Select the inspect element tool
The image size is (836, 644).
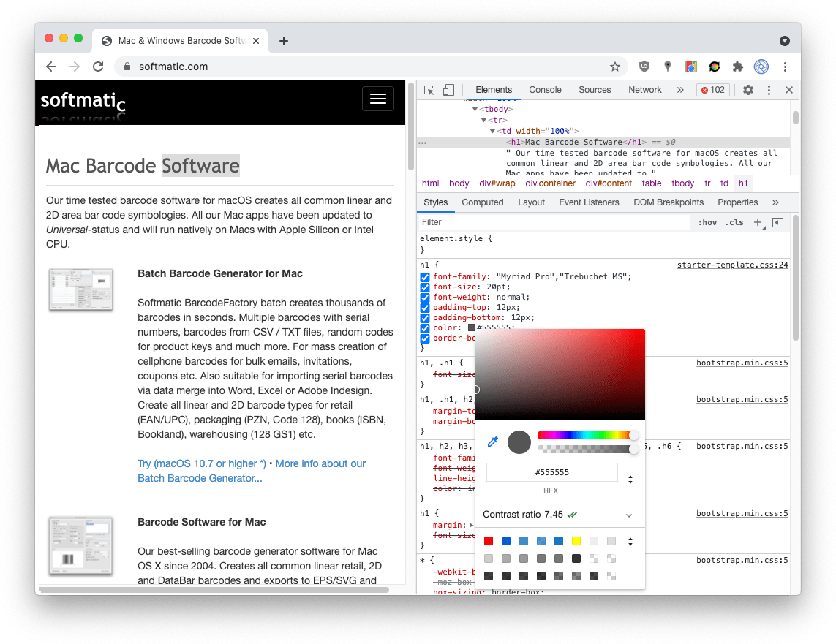(x=427, y=89)
